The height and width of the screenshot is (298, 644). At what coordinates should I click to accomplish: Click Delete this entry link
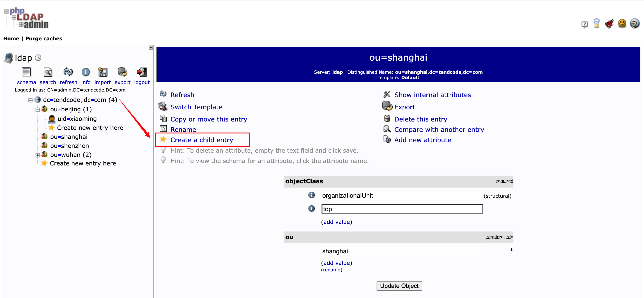pyautogui.click(x=421, y=119)
